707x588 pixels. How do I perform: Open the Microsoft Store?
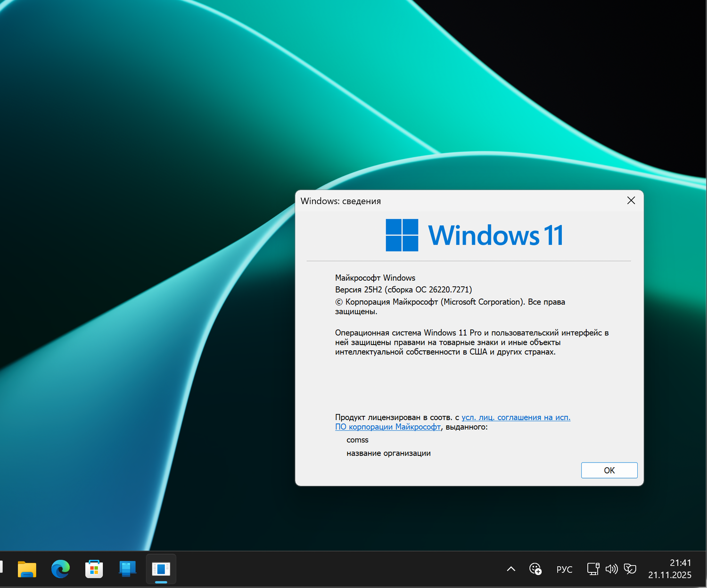point(94,569)
